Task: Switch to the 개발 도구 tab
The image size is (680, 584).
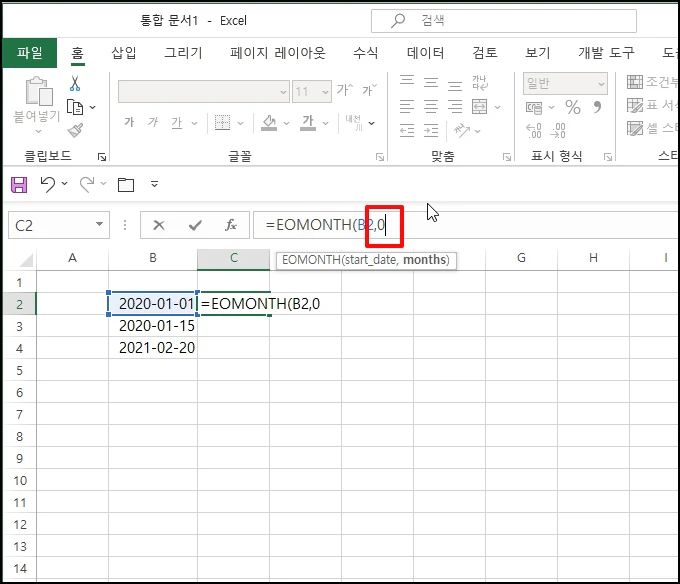Action: coord(606,52)
